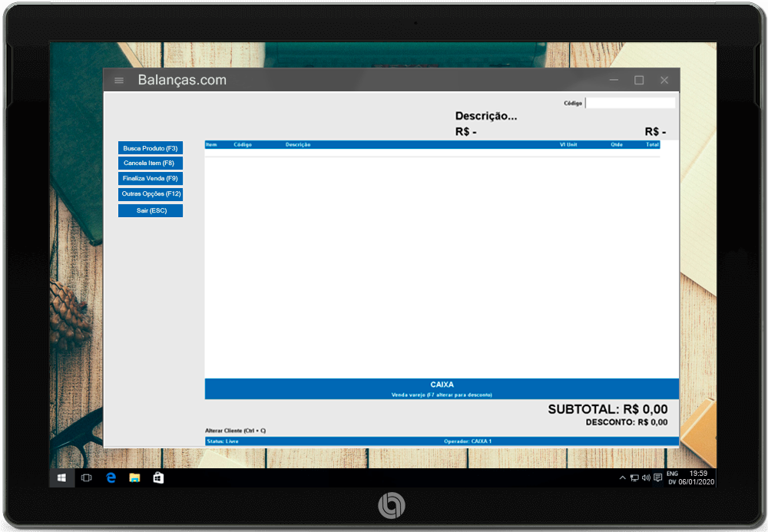The width and height of the screenshot is (768, 532).
Task: Open Microsoft Store from the taskbar
Action: pyautogui.click(x=158, y=477)
